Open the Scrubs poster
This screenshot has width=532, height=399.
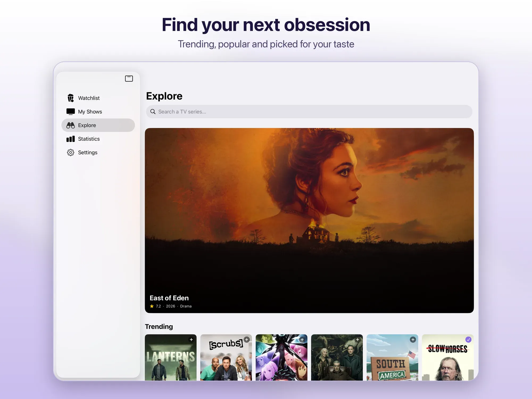tap(226, 358)
